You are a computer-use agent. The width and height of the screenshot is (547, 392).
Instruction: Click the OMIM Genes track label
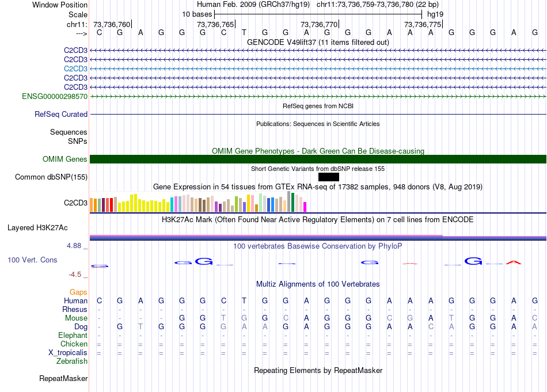click(x=65, y=159)
